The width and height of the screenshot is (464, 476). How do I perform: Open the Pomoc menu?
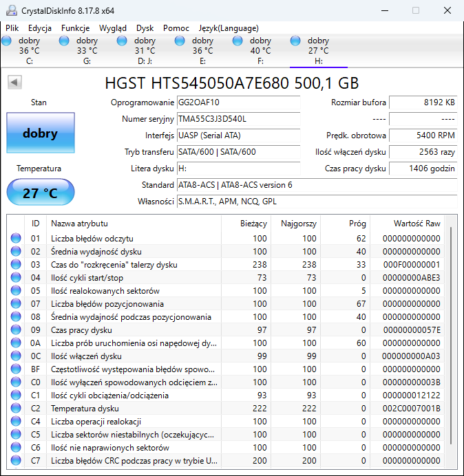point(176,28)
